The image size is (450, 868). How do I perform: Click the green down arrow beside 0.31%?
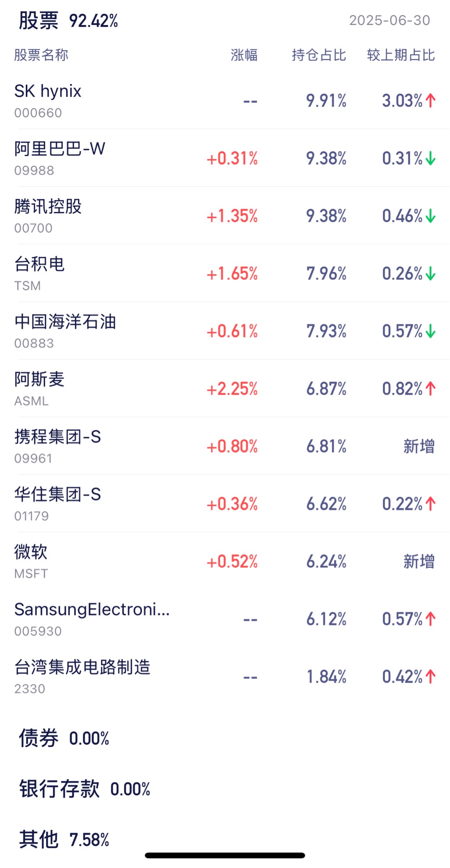coord(431,158)
